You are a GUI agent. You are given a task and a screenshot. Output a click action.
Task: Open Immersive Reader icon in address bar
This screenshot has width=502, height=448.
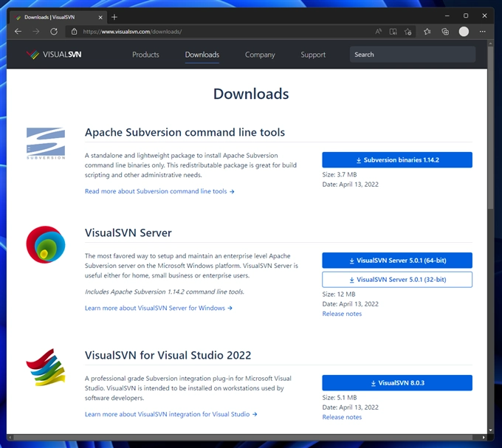(393, 31)
